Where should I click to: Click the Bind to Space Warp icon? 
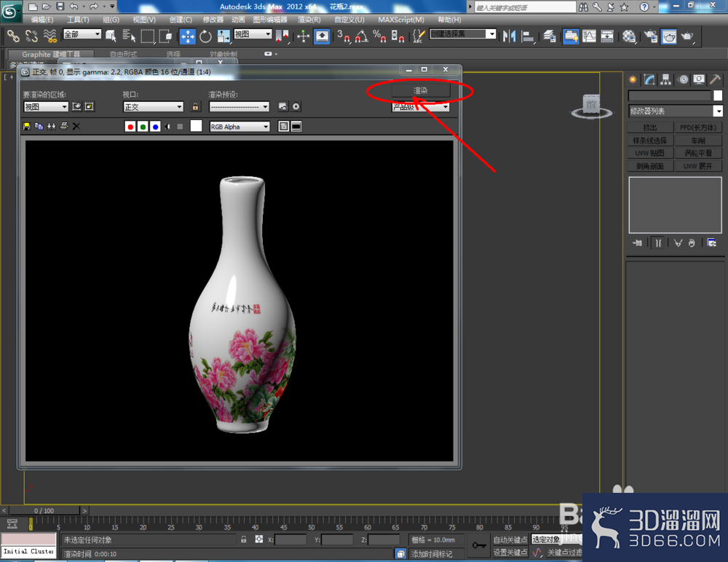(x=50, y=36)
